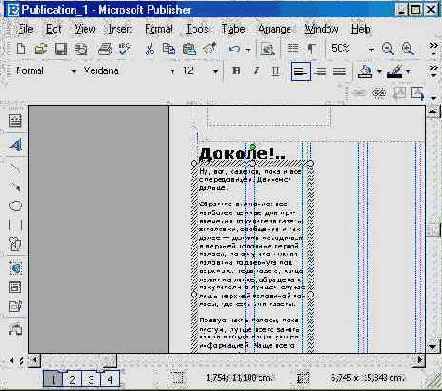Open the Insert menu

coord(120,29)
